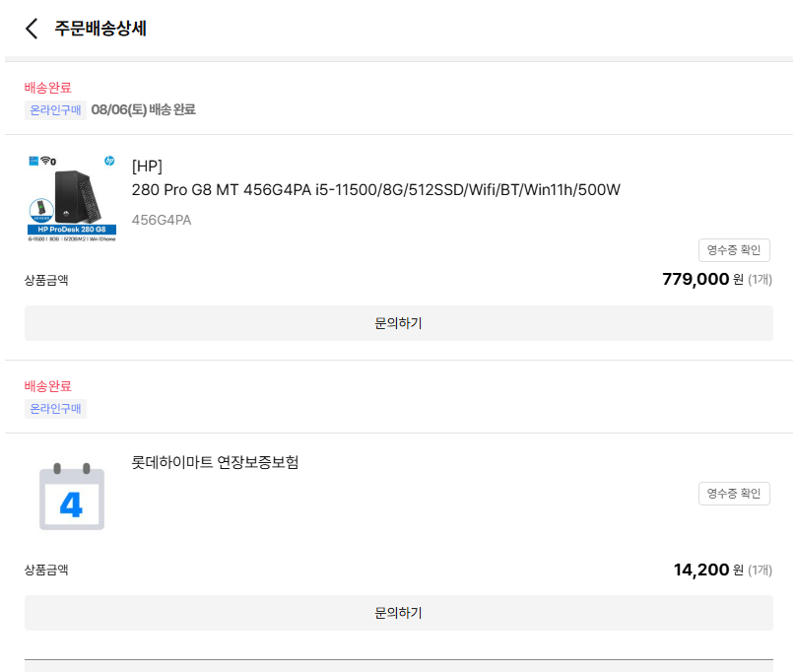Image resolution: width=796 pixels, height=672 pixels.
Task: Click the 온라인구매 badge next to 08/06 delivery
Action: (55, 109)
